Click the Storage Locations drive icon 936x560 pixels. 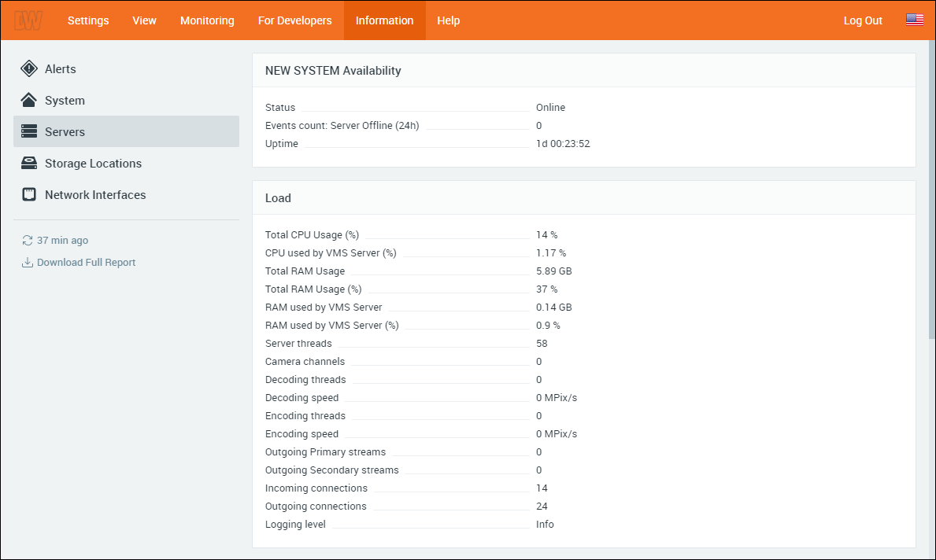pos(29,164)
